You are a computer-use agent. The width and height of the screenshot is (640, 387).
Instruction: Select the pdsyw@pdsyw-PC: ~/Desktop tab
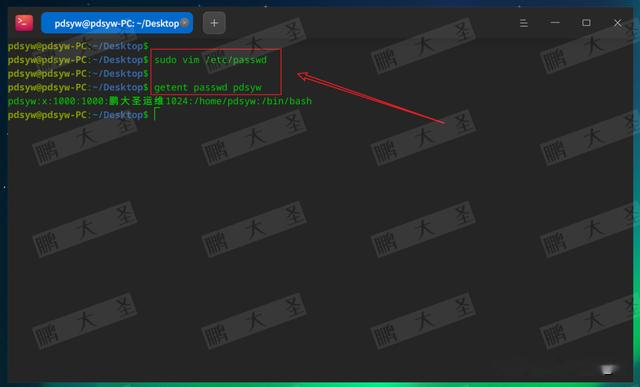(x=117, y=23)
